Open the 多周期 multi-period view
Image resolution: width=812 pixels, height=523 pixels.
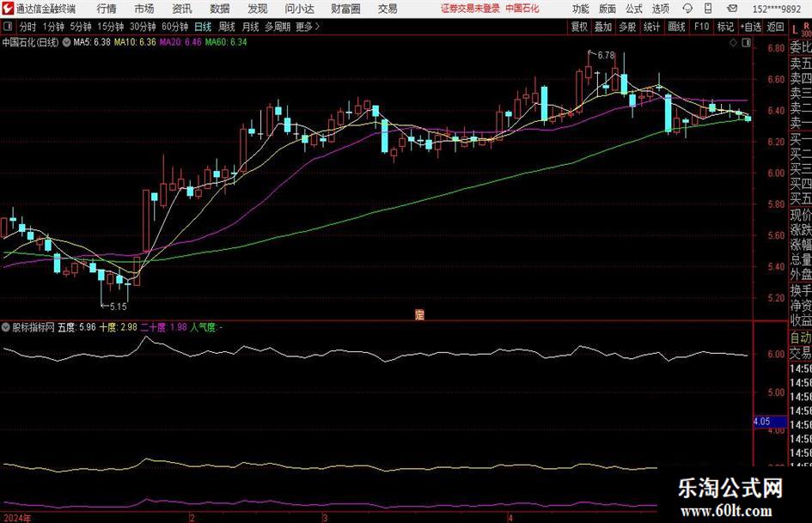coord(278,27)
